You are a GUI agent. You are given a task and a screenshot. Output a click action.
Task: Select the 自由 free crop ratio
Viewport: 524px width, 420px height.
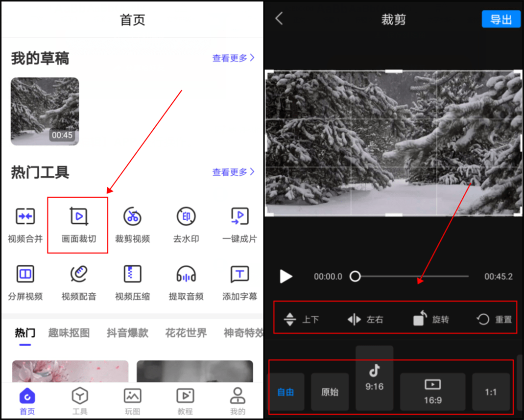tap(286, 392)
